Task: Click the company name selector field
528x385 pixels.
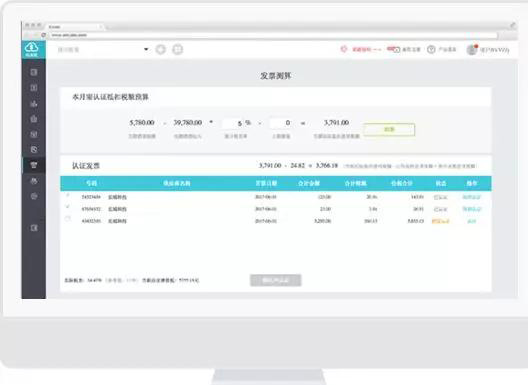Action: (103, 50)
